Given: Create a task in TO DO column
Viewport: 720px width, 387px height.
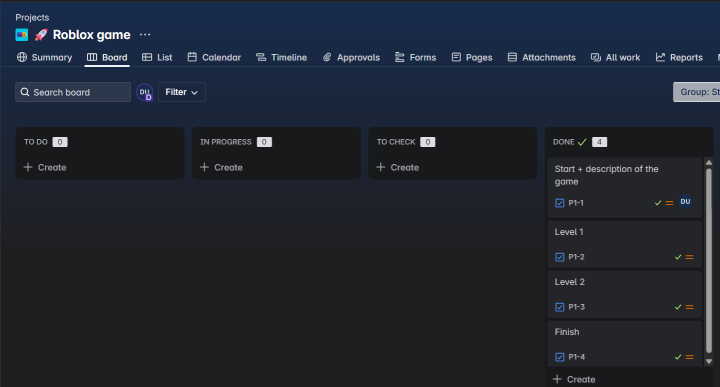Looking at the screenshot, I should (x=45, y=167).
